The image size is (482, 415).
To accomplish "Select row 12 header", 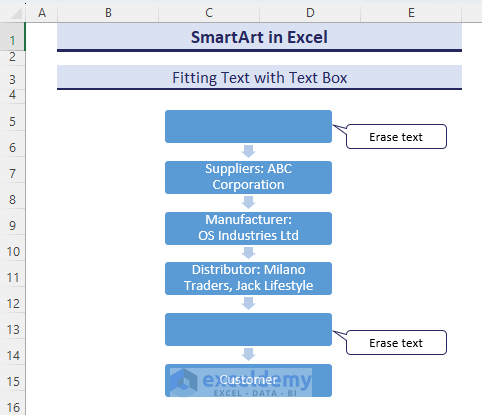I will point(12,300).
